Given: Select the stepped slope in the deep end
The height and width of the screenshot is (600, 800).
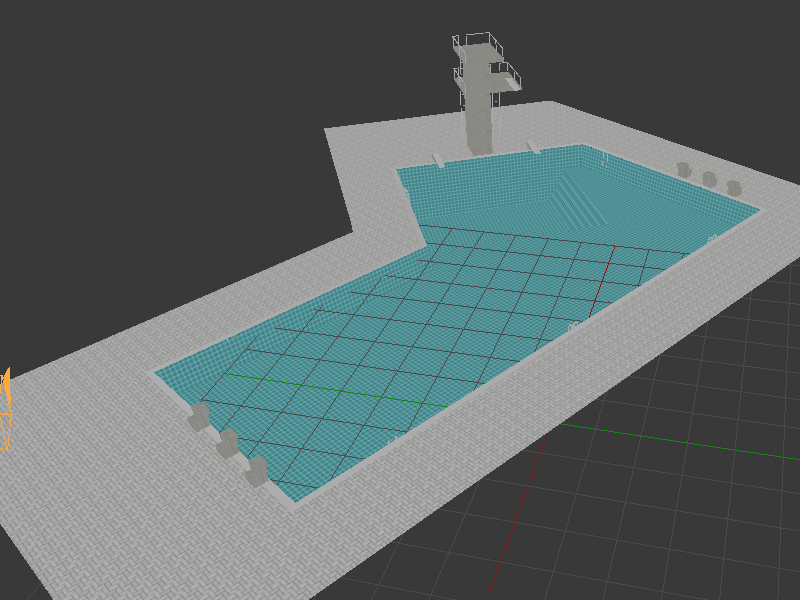Looking at the screenshot, I should (x=580, y=198).
